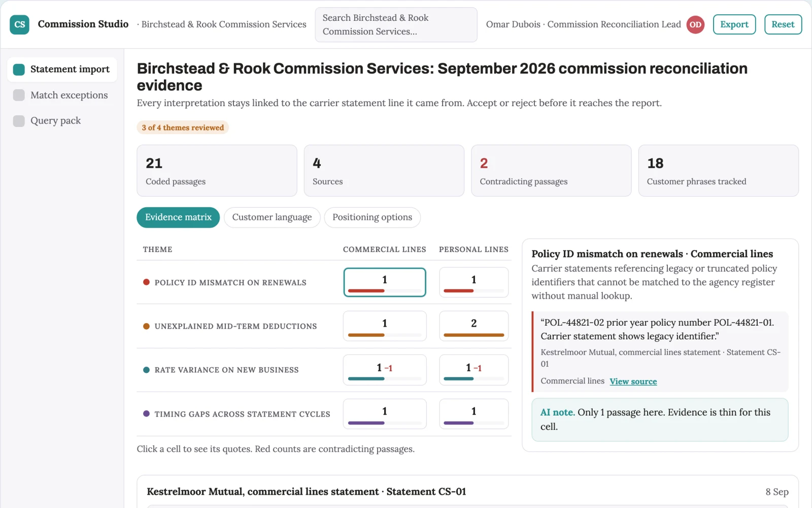Screen dimensions: 812x508
Task: Click the Rate variance on new business label
Action: tap(226, 370)
